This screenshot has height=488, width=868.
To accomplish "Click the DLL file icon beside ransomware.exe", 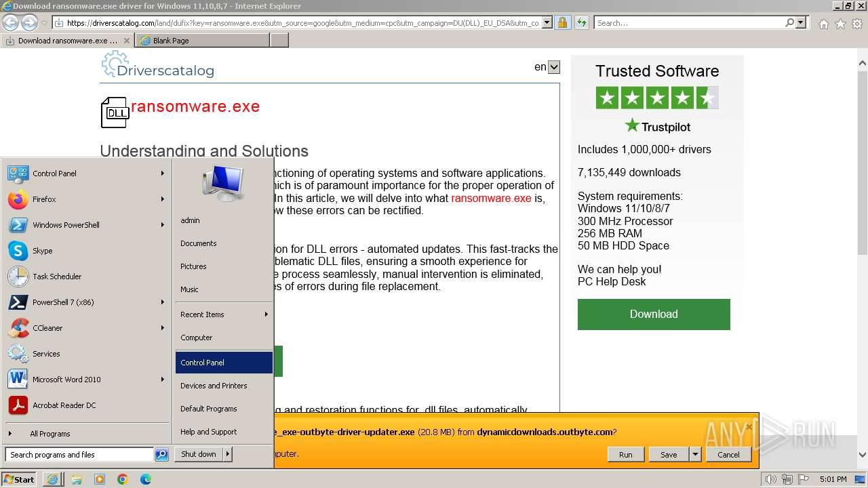I will coord(115,113).
